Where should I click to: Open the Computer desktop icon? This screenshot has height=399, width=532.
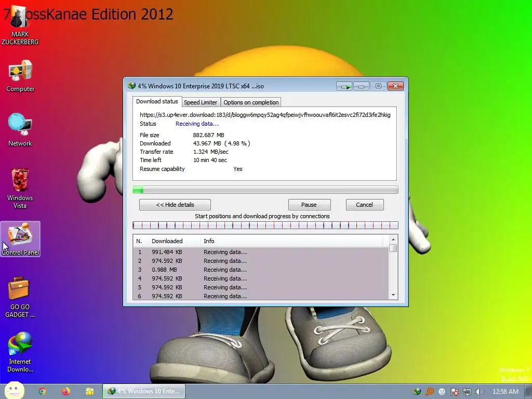click(20, 76)
